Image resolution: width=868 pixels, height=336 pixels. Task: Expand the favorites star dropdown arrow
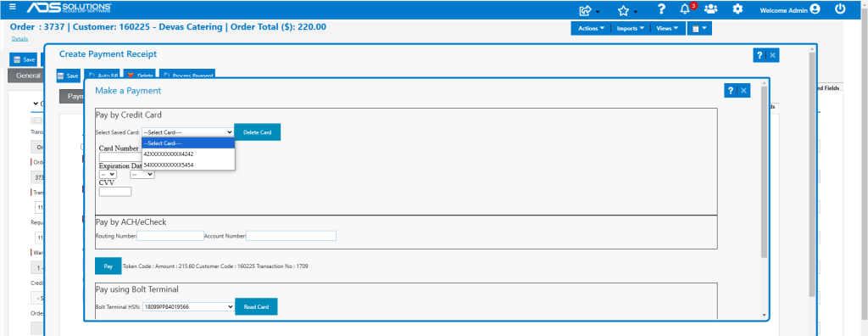click(636, 12)
